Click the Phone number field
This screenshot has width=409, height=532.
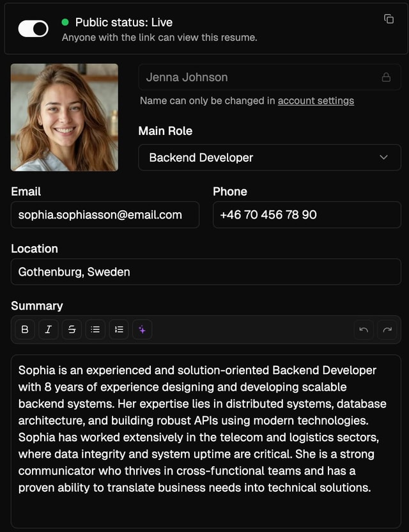(307, 215)
